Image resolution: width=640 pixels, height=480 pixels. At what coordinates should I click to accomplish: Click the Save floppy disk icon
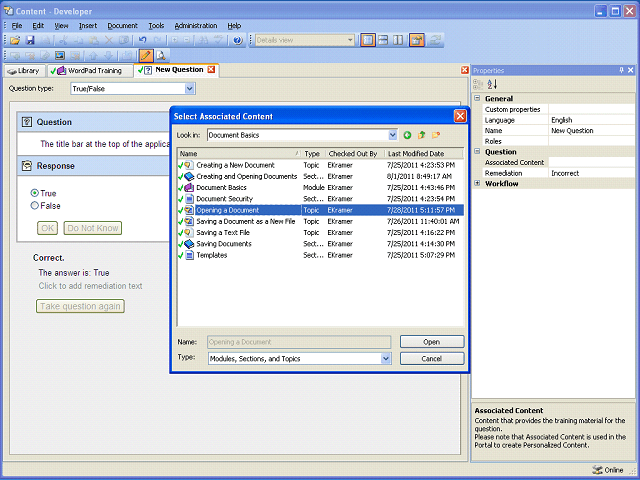[x=30, y=40]
